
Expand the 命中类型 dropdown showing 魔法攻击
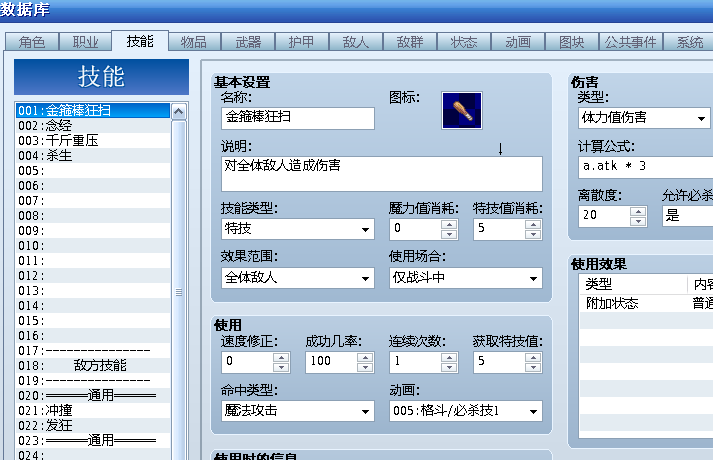298,411
